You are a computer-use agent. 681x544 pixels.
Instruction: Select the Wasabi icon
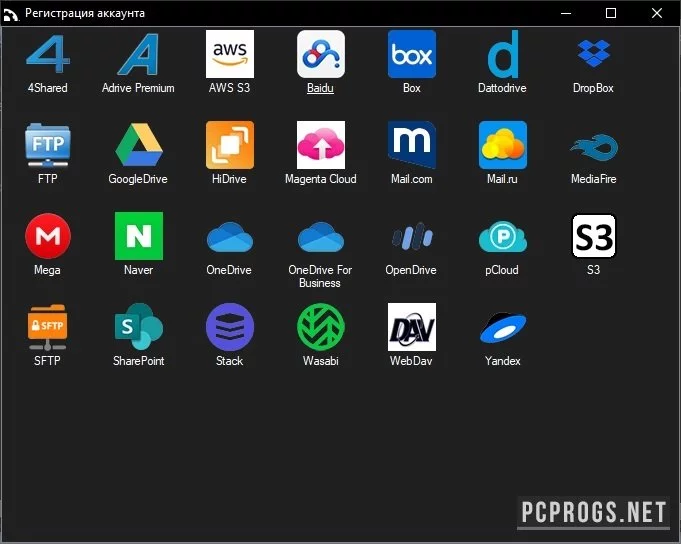coord(321,327)
